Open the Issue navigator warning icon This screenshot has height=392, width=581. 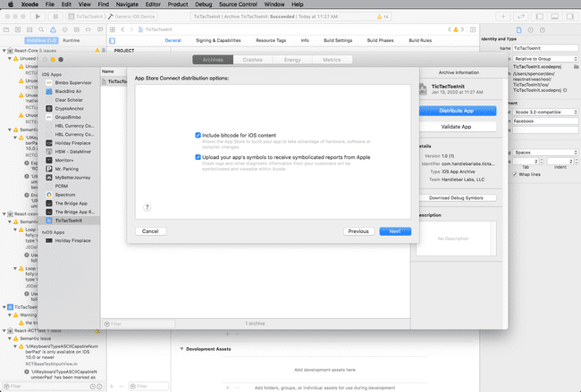(53, 29)
